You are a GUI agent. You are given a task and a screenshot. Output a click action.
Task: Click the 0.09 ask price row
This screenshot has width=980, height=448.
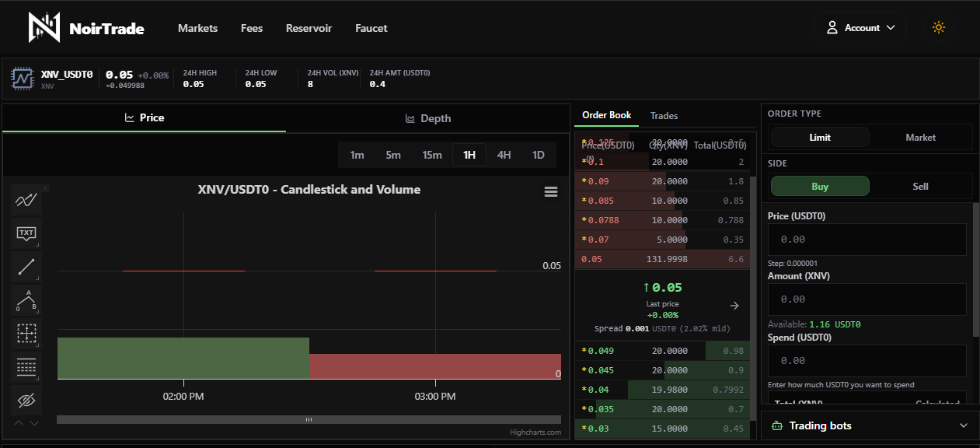[x=662, y=181]
